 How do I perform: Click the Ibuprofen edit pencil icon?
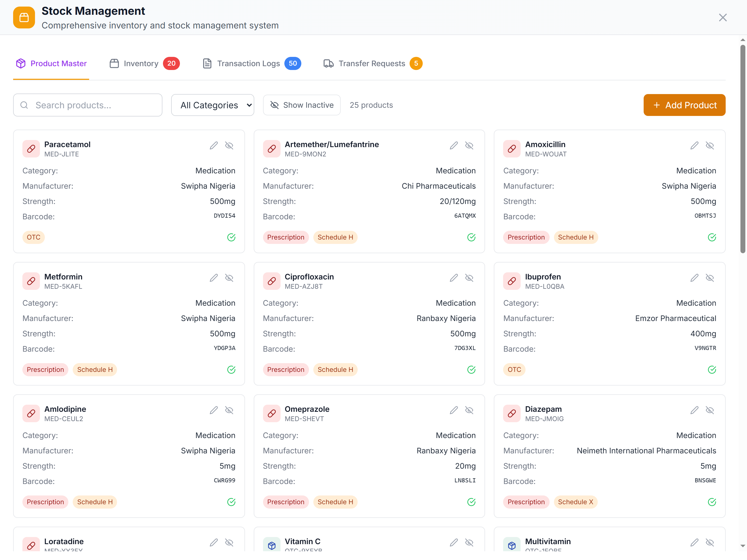point(694,278)
